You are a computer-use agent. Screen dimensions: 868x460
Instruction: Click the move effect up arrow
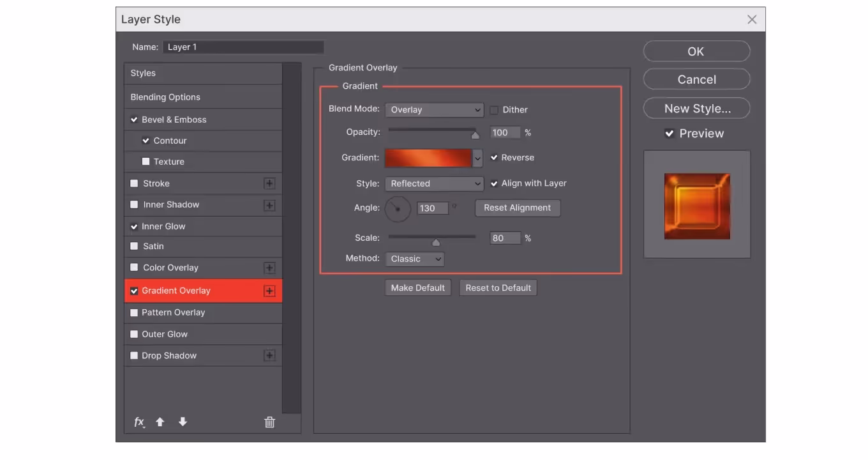[x=160, y=422]
